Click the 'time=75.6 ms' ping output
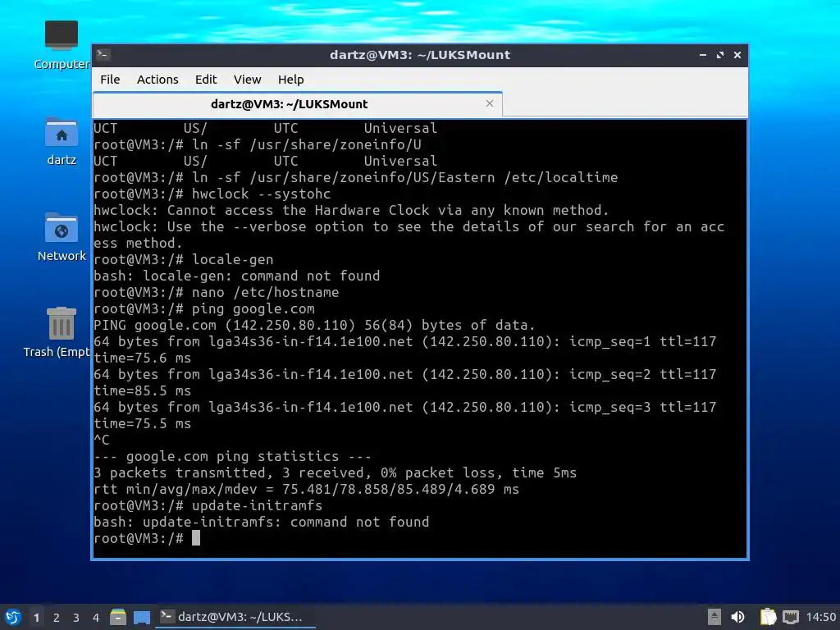 [x=143, y=358]
